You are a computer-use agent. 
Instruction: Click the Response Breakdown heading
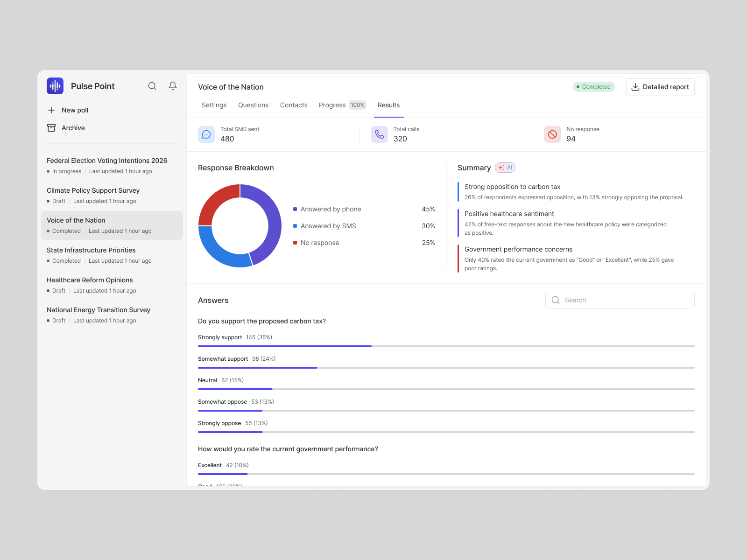point(236,168)
